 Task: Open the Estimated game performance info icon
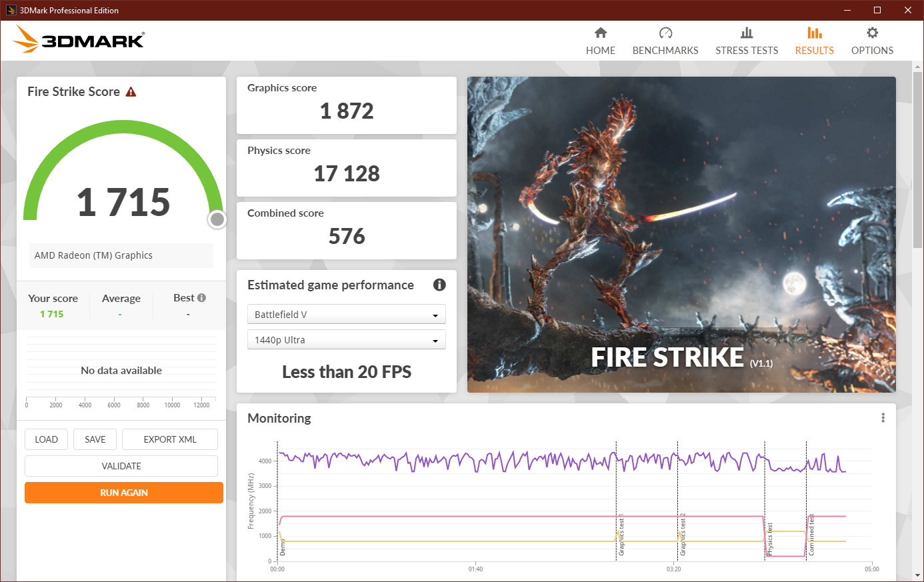tap(439, 285)
